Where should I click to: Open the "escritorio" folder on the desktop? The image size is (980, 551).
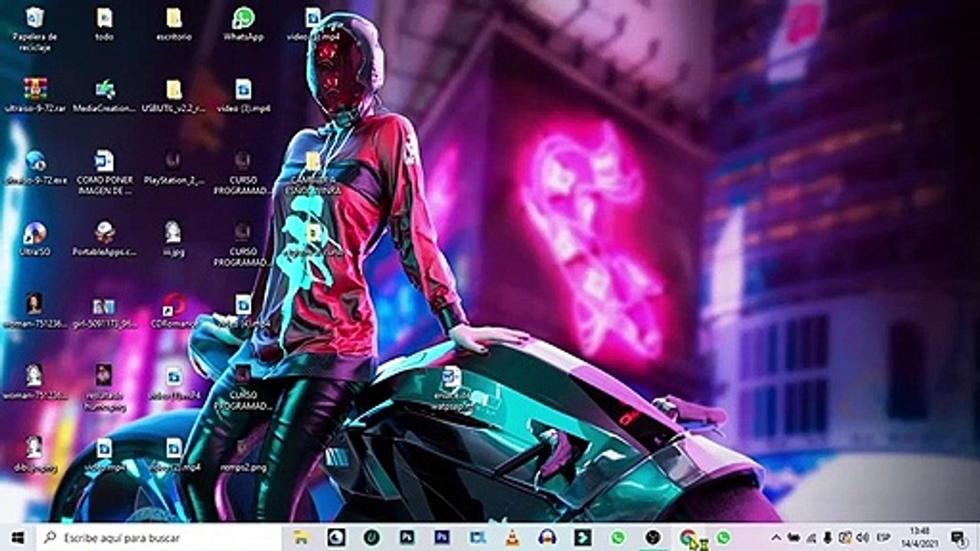click(x=174, y=24)
